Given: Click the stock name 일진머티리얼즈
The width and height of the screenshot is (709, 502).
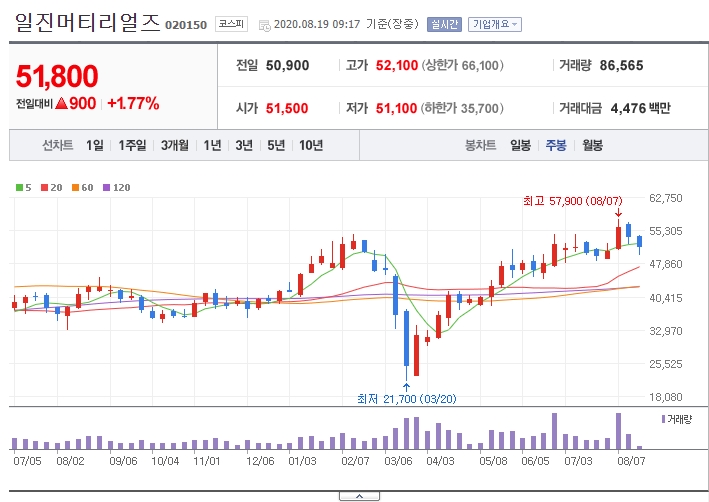Looking at the screenshot, I should pyautogui.click(x=88, y=22).
